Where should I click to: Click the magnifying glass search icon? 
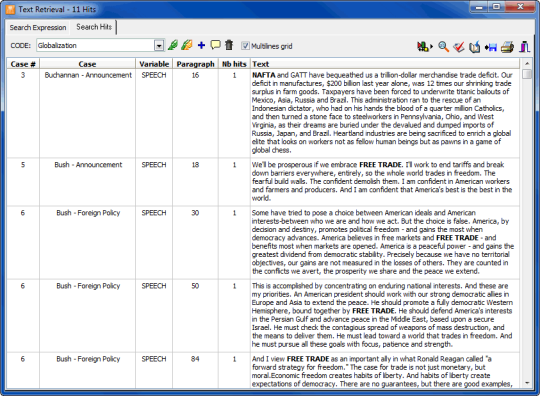click(443, 46)
